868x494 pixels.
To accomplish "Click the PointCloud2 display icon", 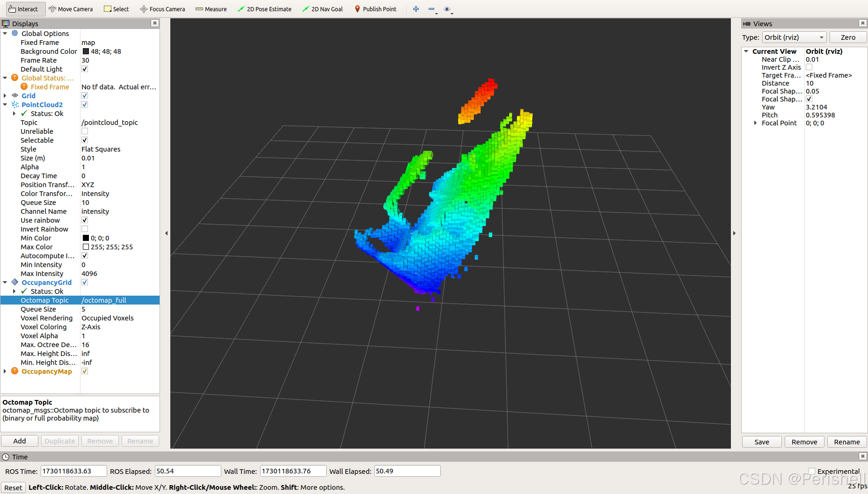I will pyautogui.click(x=15, y=104).
